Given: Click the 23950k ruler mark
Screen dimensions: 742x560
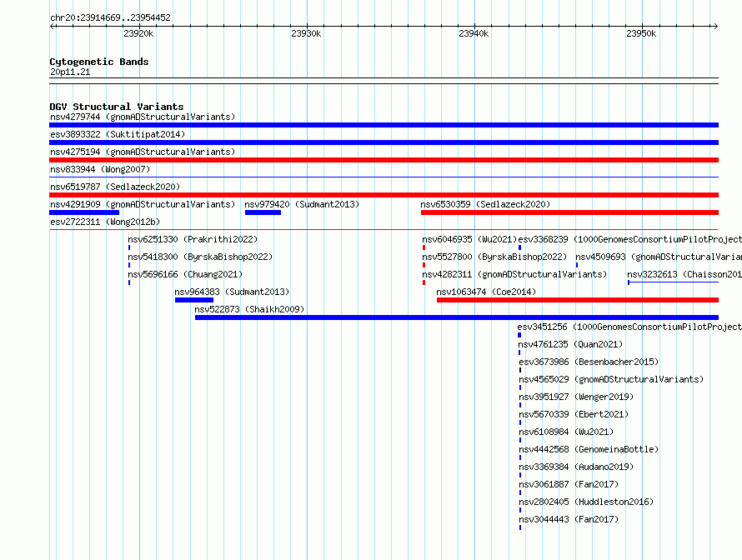Looking at the screenshot, I should (x=641, y=33).
